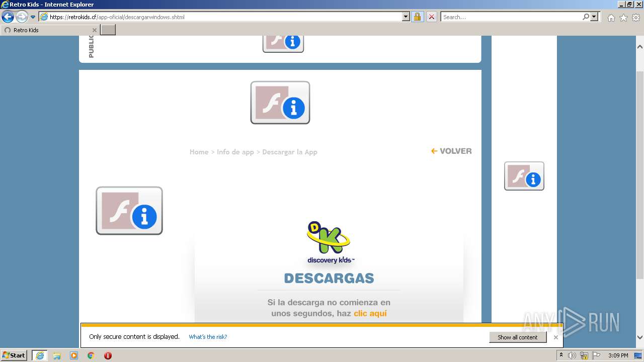
Task: Go to the Home page icon
Action: click(x=611, y=18)
